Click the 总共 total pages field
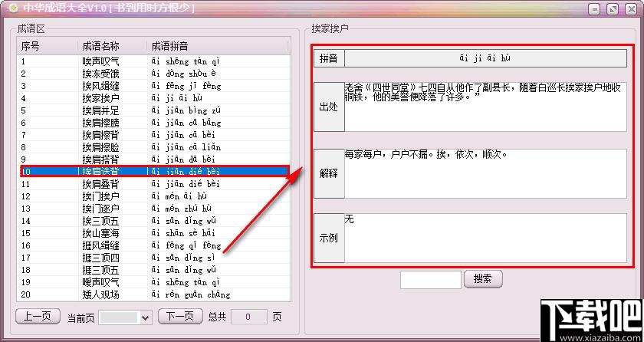 [x=248, y=317]
